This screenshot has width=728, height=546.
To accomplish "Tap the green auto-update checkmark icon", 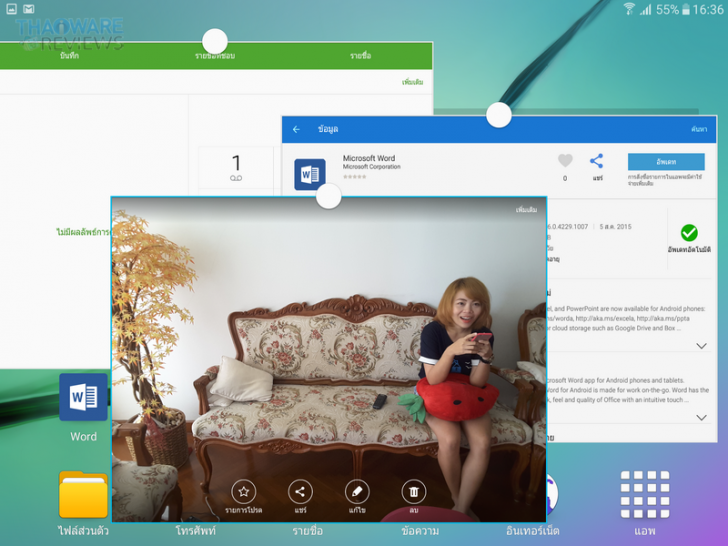I will point(689,233).
